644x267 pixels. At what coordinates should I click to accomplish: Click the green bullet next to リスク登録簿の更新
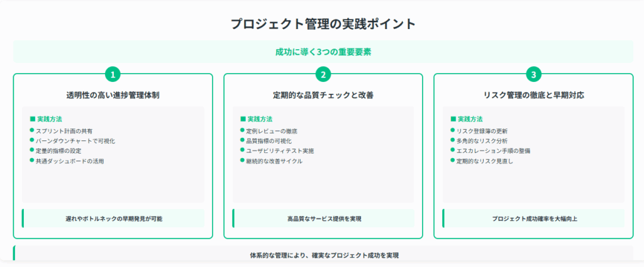pyautogui.click(x=453, y=130)
